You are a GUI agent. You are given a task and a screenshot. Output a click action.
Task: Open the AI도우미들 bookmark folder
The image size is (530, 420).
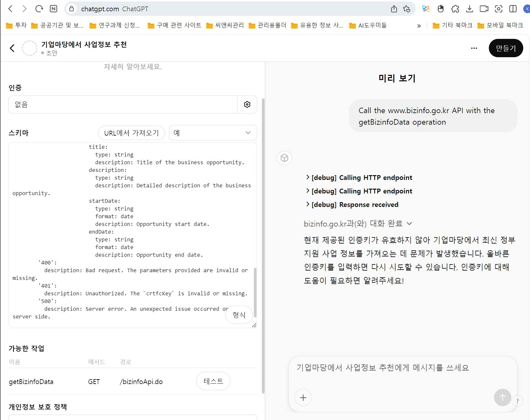tap(368, 25)
